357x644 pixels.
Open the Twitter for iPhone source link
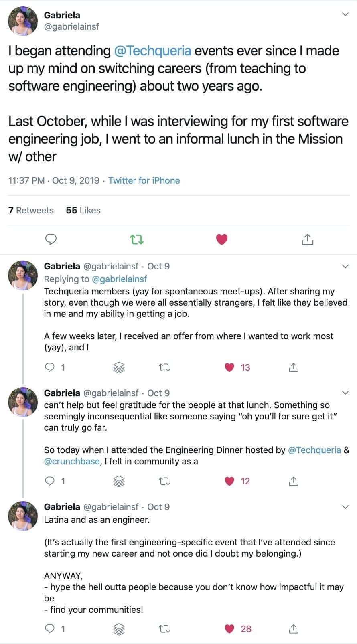click(x=144, y=180)
